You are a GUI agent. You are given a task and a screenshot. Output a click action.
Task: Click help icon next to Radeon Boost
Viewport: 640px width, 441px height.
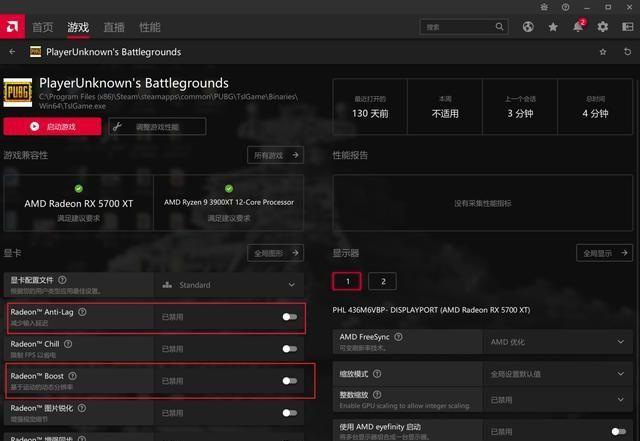pos(72,376)
